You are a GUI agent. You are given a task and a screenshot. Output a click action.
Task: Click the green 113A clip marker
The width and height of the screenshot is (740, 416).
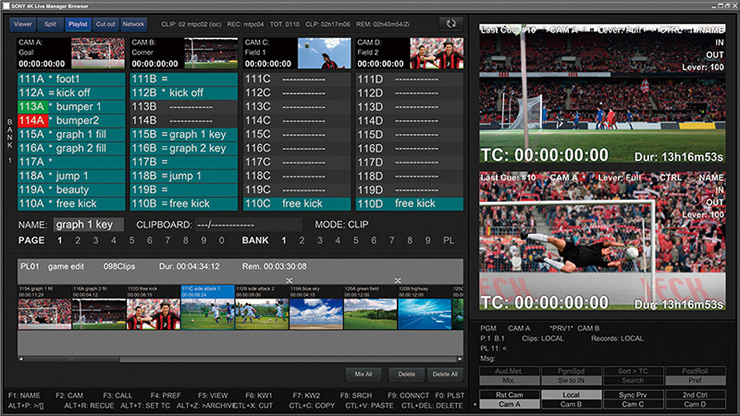[30, 106]
